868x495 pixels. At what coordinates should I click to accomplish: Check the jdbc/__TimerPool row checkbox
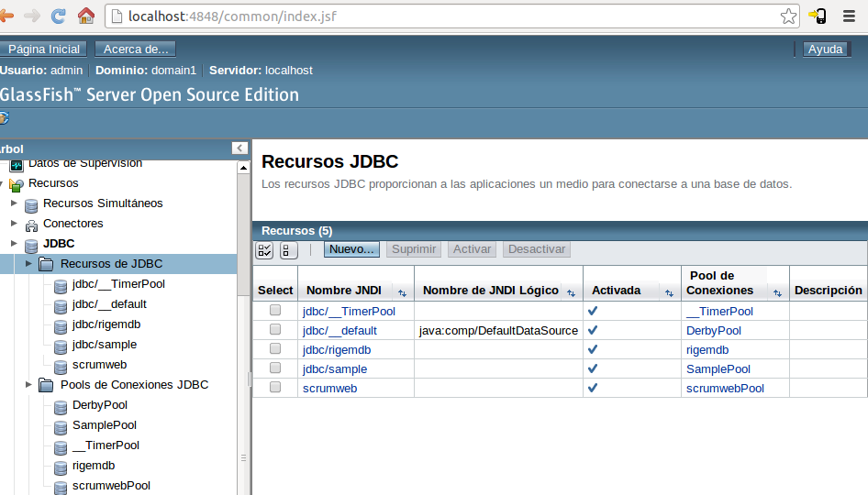click(275, 310)
